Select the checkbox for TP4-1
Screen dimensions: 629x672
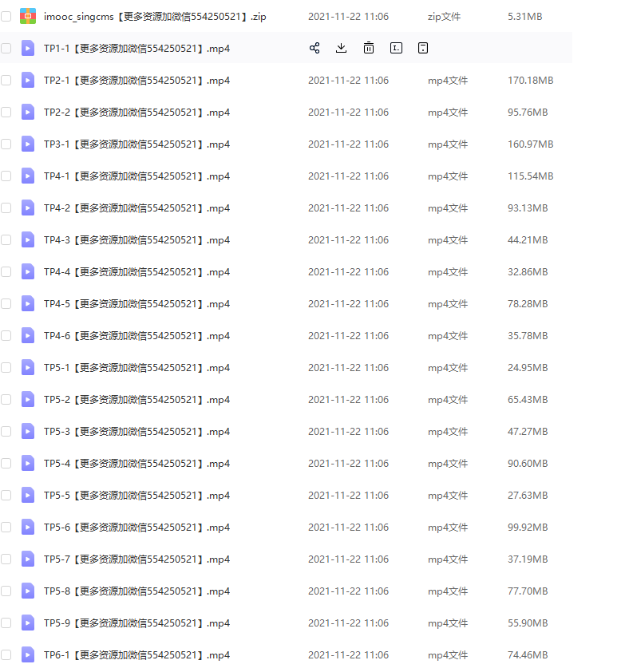[x=6, y=176]
